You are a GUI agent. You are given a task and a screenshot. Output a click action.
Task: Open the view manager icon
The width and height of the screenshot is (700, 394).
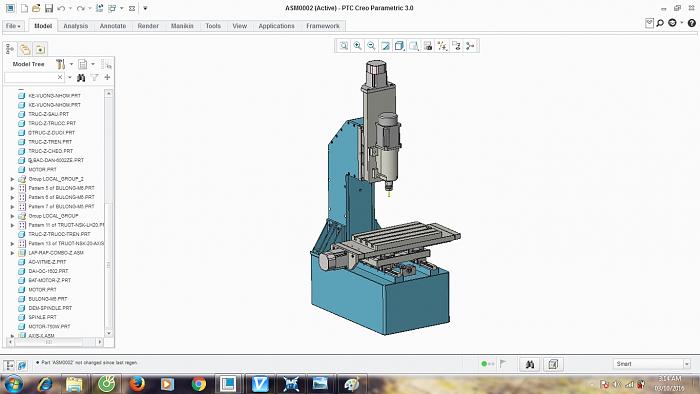tap(428, 46)
